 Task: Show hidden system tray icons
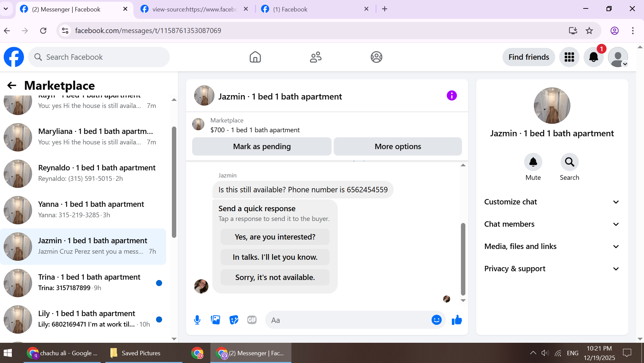pyautogui.click(x=533, y=353)
